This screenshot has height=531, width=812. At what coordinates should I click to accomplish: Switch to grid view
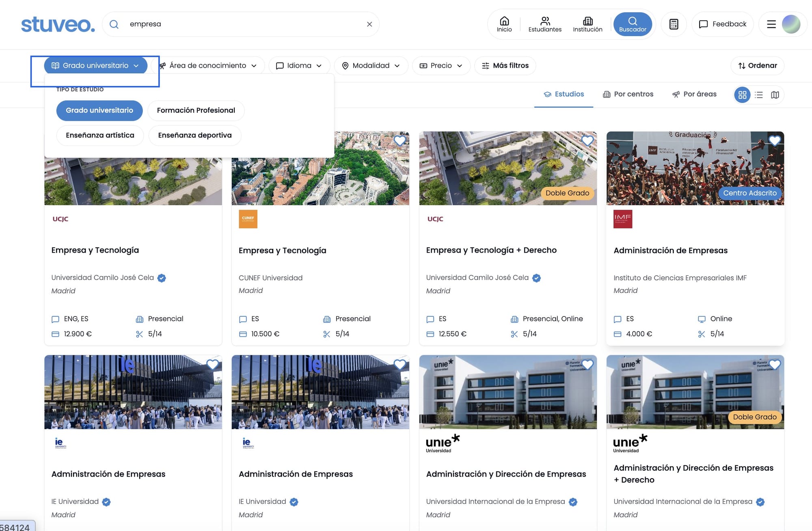pos(742,95)
